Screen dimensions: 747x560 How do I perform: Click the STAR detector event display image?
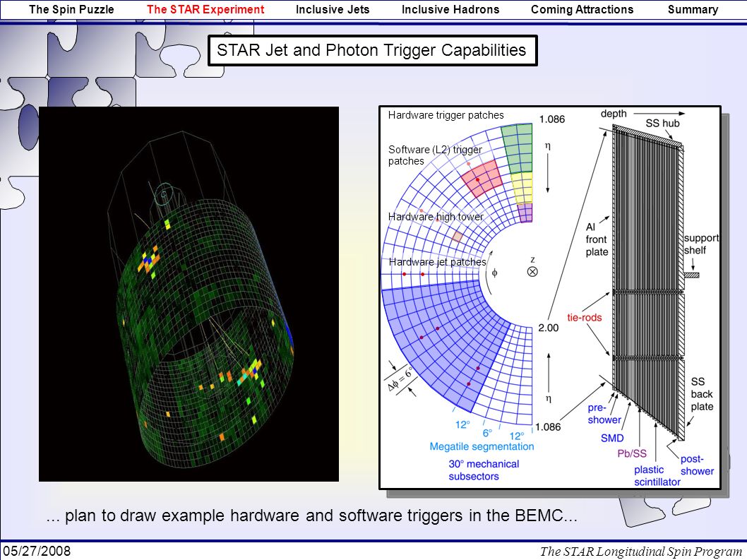[189, 294]
